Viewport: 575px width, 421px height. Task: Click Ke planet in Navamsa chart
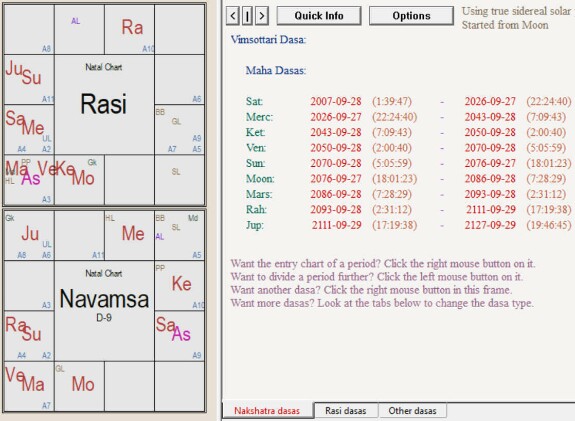182,284
